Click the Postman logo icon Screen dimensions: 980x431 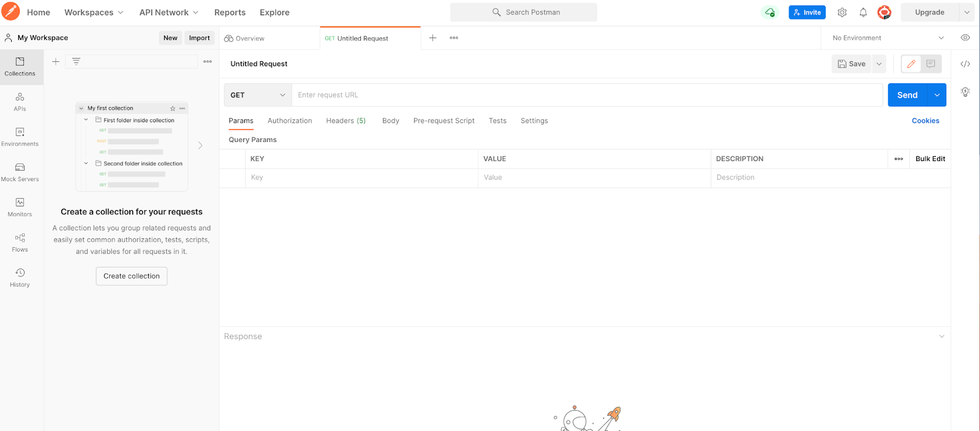tap(10, 12)
